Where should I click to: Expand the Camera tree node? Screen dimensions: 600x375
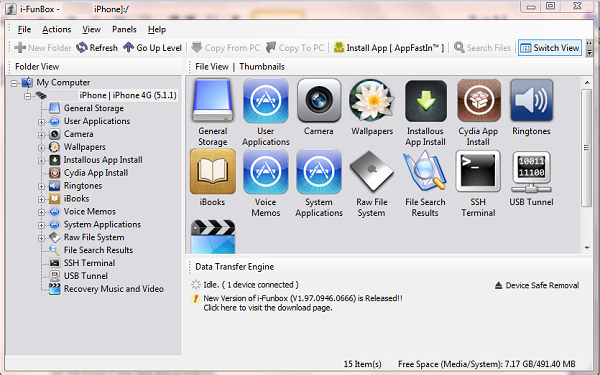click(x=41, y=135)
